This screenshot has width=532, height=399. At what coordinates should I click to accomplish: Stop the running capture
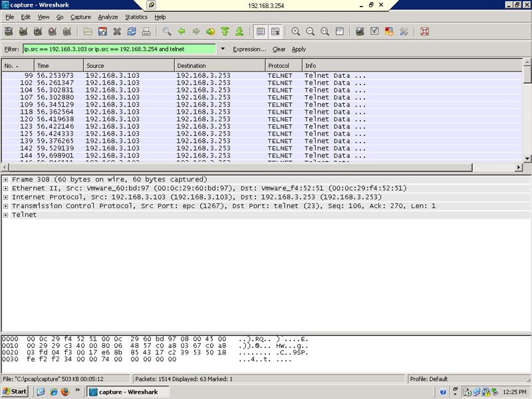pos(53,31)
